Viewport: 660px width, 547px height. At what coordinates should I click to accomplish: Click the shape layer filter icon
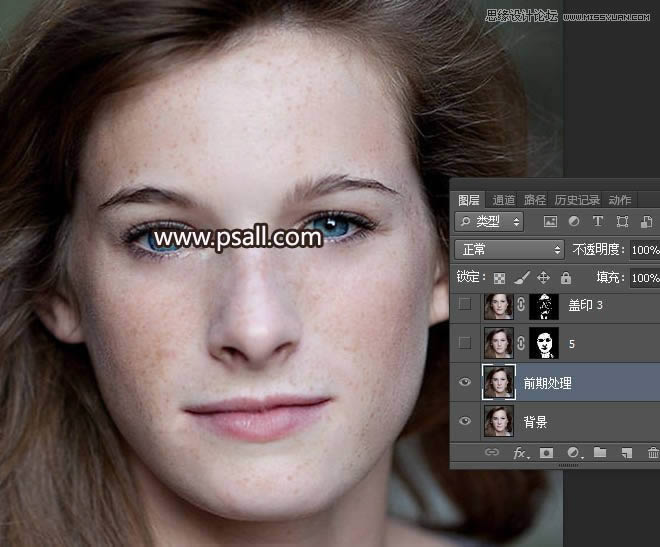coord(622,222)
